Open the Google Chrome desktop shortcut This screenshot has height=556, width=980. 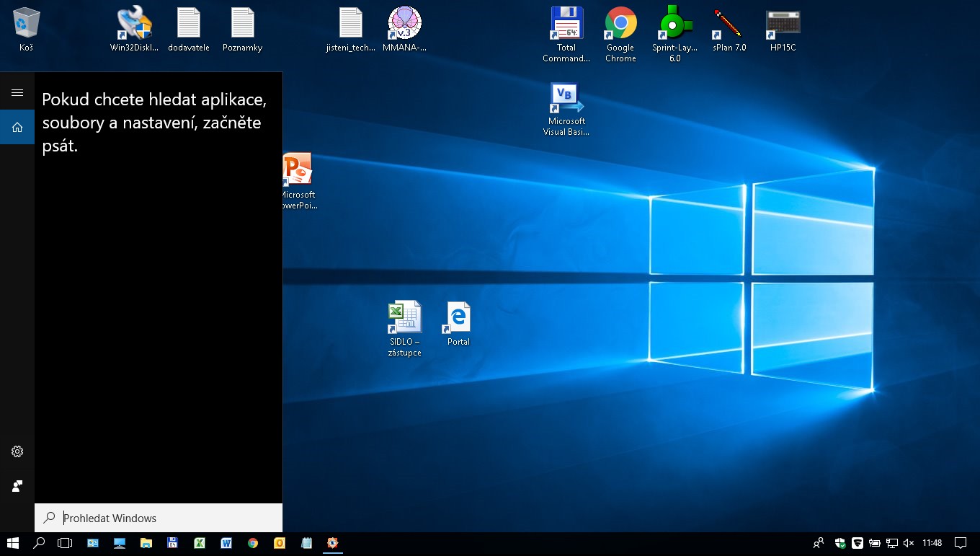(620, 25)
